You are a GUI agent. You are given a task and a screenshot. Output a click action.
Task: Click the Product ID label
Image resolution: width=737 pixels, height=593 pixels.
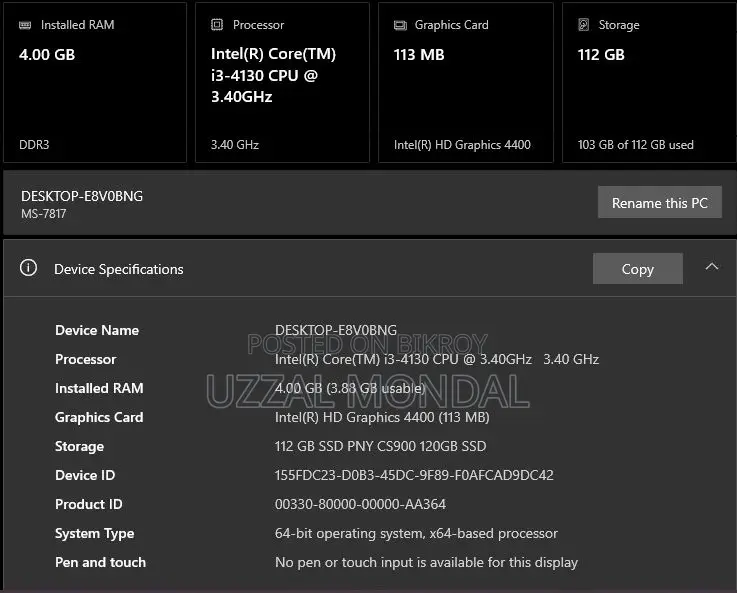[89, 504]
